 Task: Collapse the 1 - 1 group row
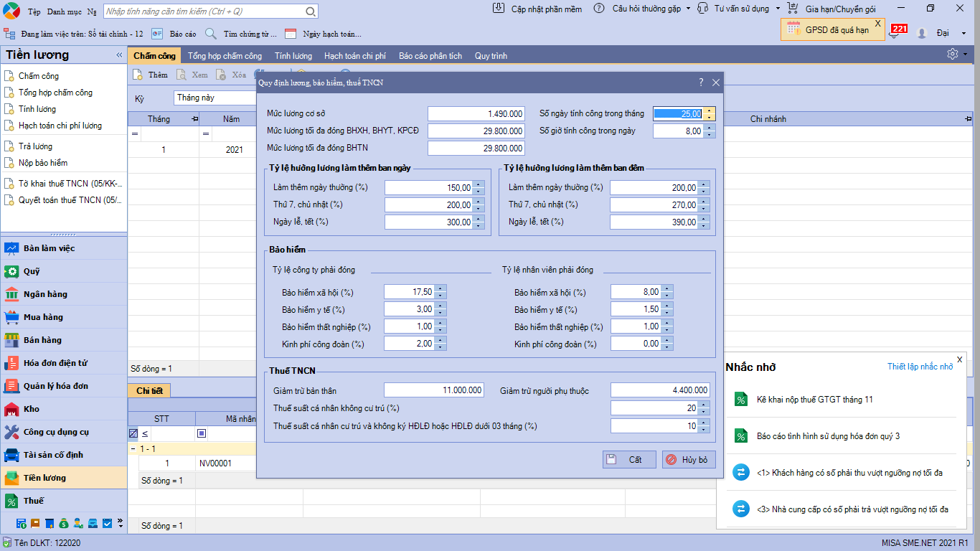click(133, 448)
